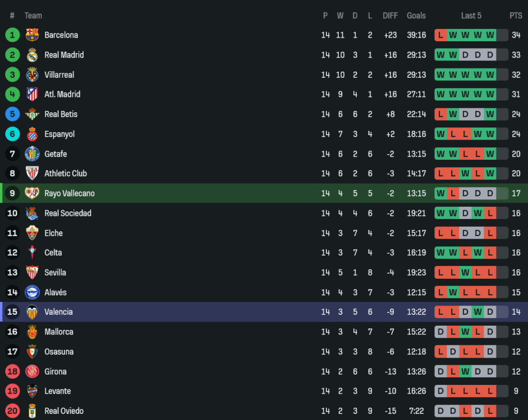Screen dimensions: 528x420
Task: Click the Villarreal yellow crest icon
Action: coord(32,75)
